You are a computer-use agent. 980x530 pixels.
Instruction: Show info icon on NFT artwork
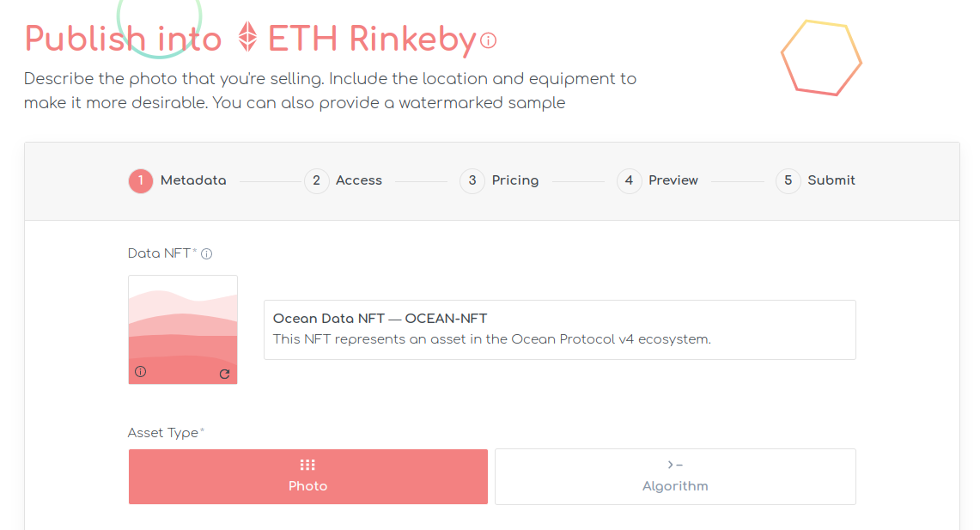coord(141,372)
